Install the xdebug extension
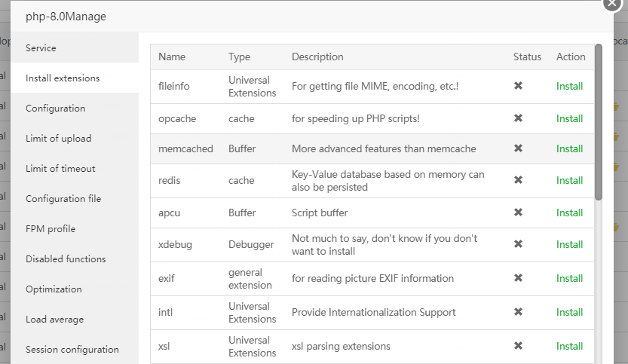This screenshot has width=628, height=364. pyautogui.click(x=569, y=244)
